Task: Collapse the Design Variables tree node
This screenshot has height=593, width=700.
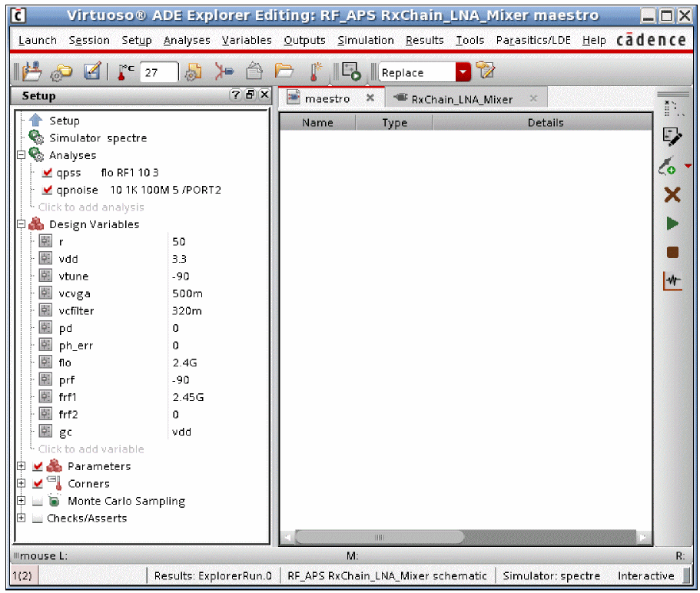Action: pyautogui.click(x=22, y=224)
